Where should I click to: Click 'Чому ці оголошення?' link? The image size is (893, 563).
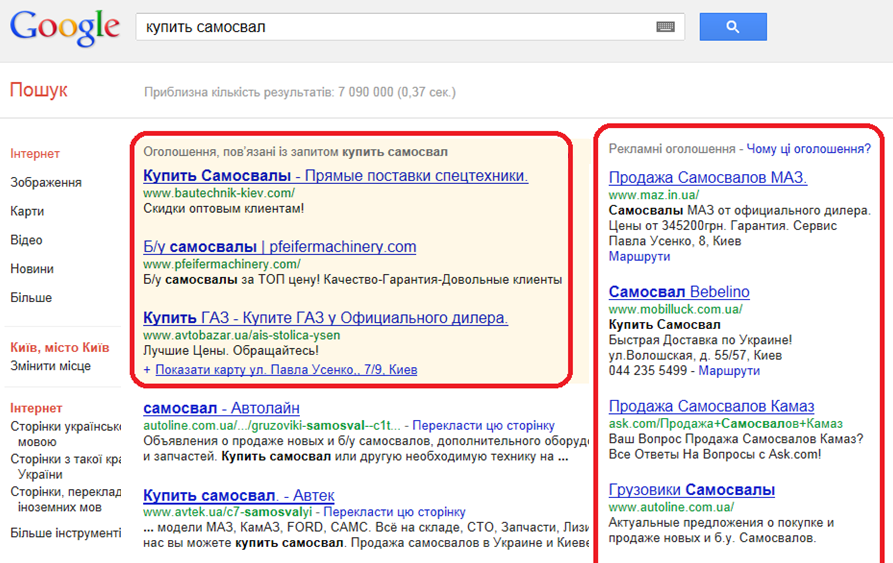(808, 149)
